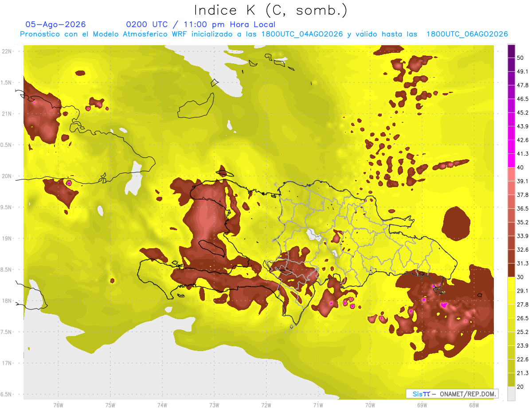Click the 'Indice K (C, somb.)' title
Screen dimensions: 532x411
coord(270,10)
